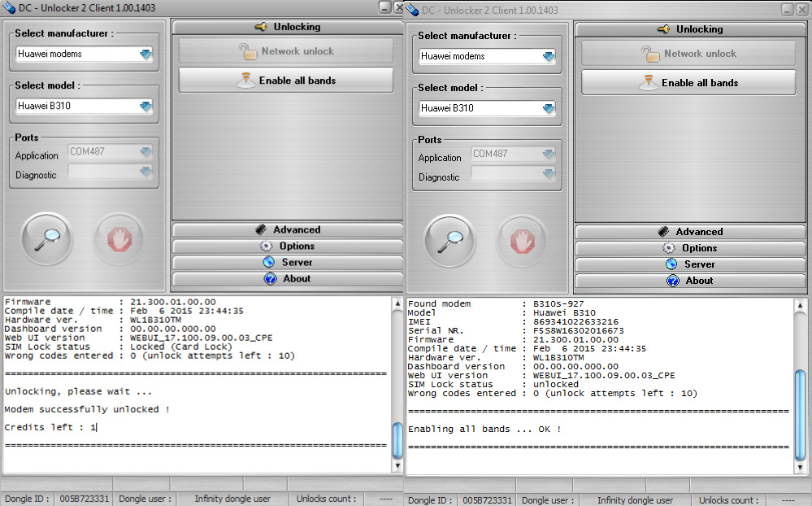
Task: Open Application port COM487 dropdown in left window
Action: (x=145, y=151)
